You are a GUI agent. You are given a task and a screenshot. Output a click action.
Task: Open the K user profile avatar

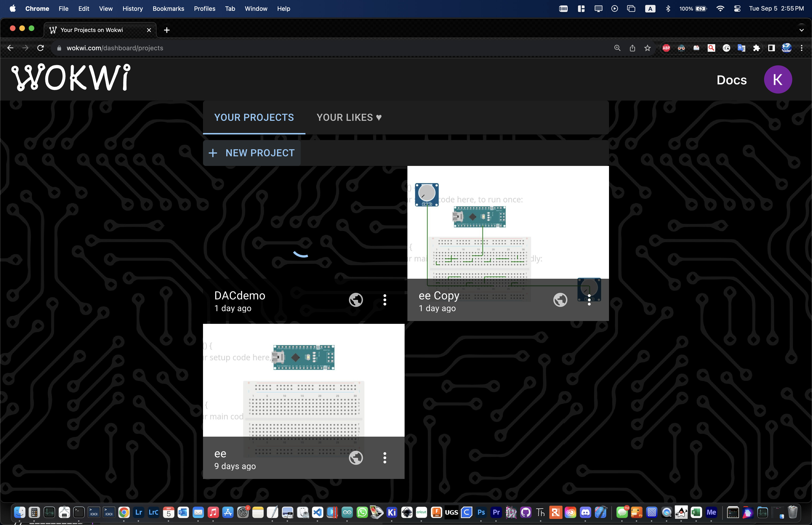pyautogui.click(x=778, y=79)
